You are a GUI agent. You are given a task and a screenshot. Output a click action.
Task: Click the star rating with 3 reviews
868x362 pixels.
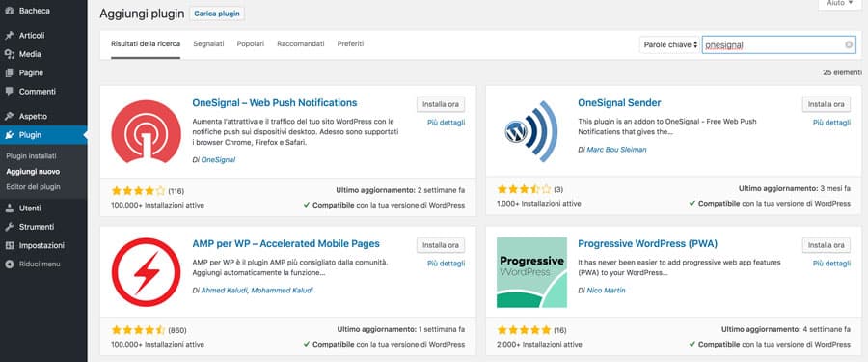[x=525, y=189]
